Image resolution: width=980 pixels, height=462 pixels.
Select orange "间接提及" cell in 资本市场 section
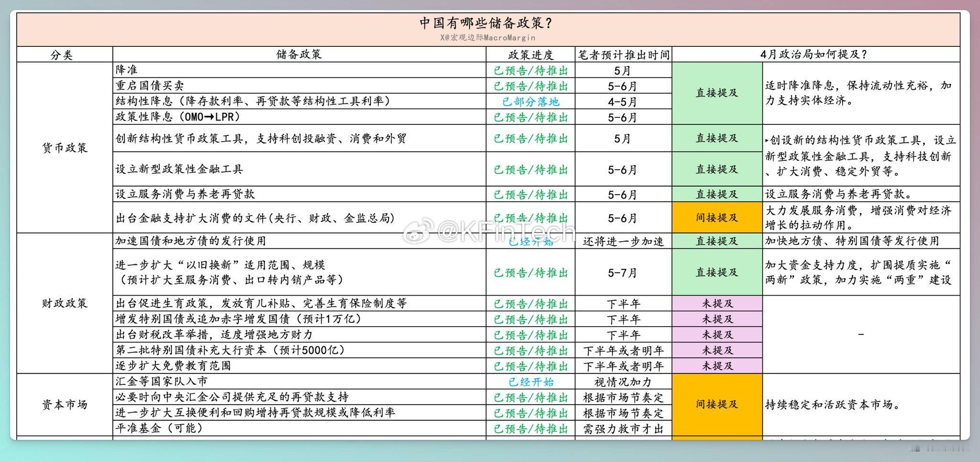(717, 404)
